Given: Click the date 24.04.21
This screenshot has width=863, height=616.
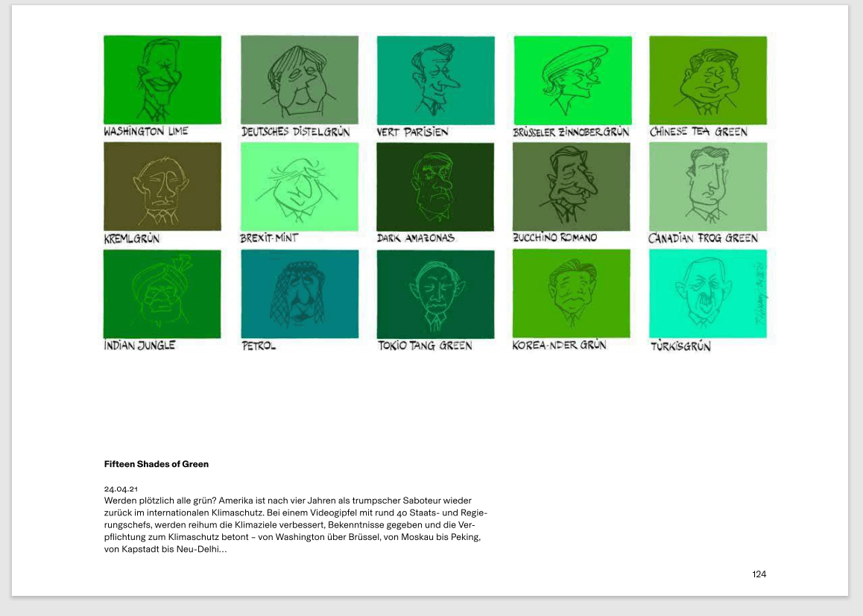Looking at the screenshot, I should tap(121, 489).
